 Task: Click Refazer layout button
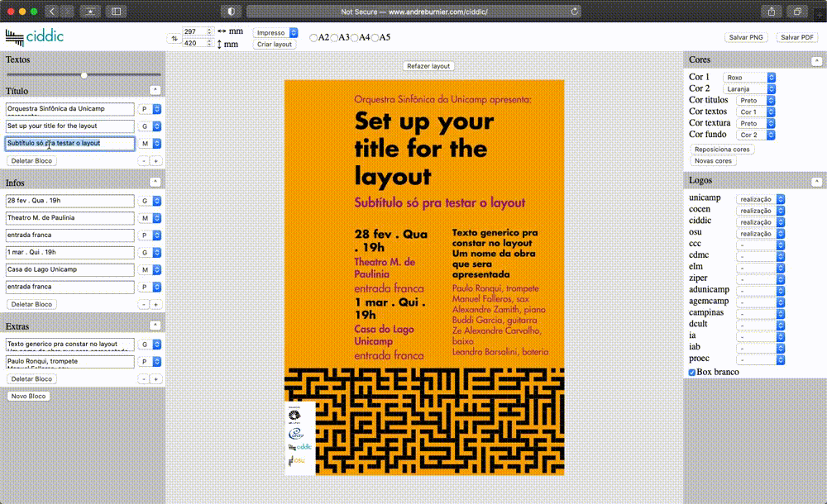(428, 66)
